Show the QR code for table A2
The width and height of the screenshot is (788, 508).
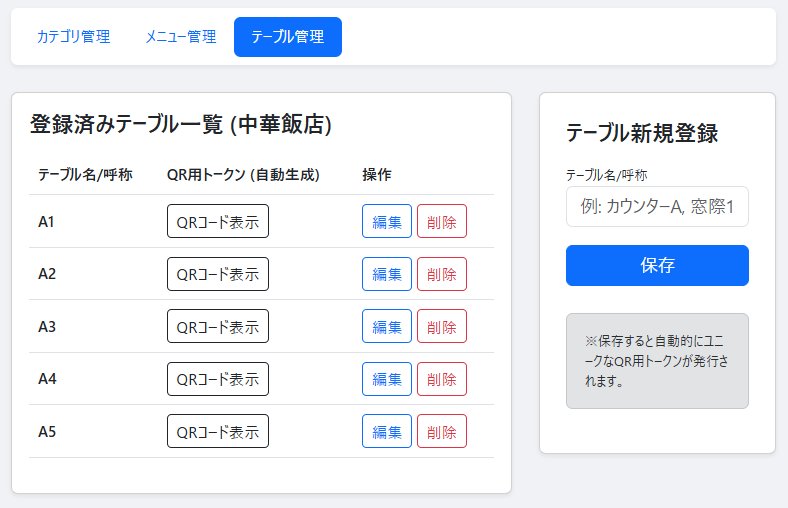click(217, 274)
